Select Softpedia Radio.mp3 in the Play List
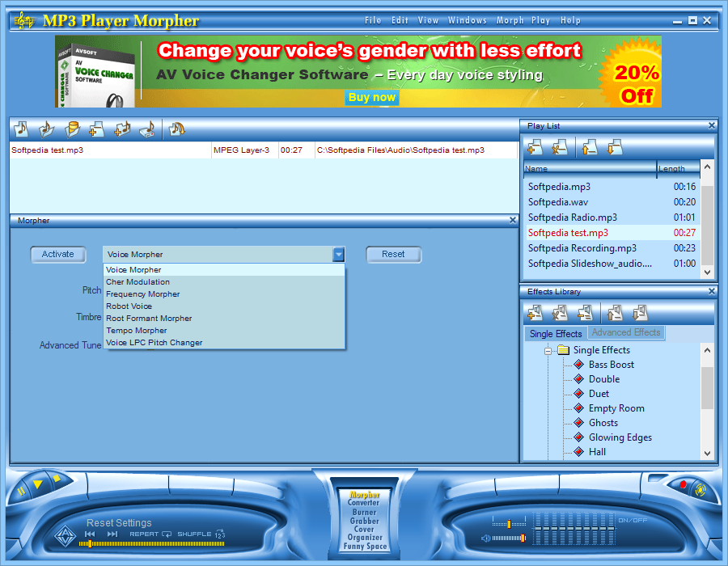Image resolution: width=728 pixels, height=566 pixels. [x=612, y=218]
